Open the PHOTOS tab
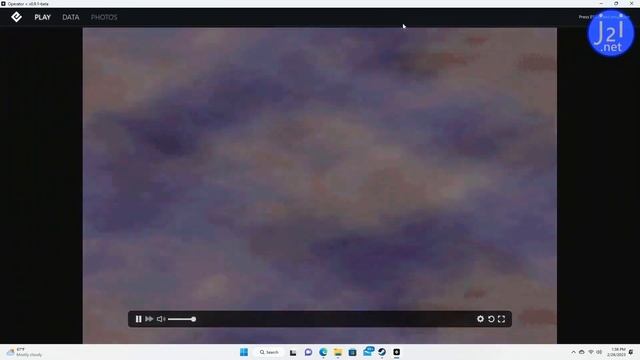This screenshot has width=640, height=360. (x=104, y=18)
